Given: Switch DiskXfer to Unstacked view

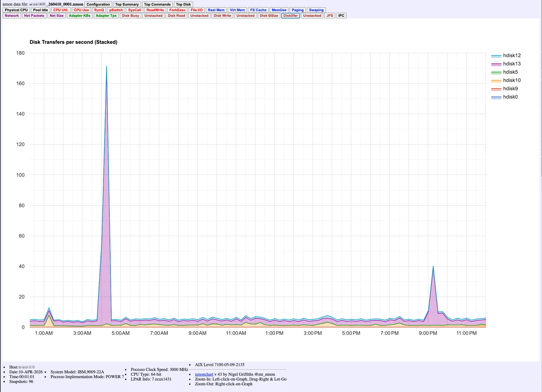Looking at the screenshot, I should (312, 15).
